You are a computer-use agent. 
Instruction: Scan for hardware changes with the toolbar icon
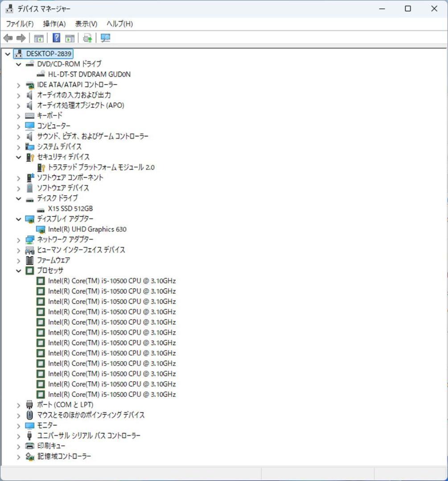coord(105,38)
